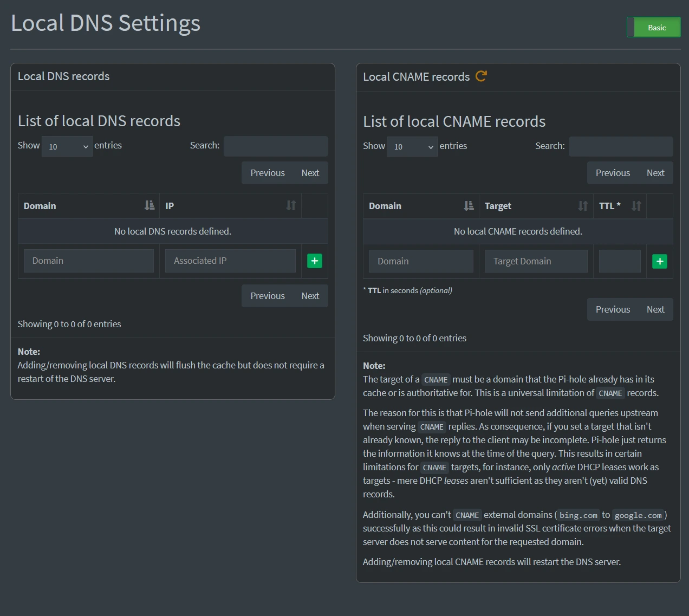This screenshot has height=616, width=689.
Task: Click the IP column header in DNS table
Action: pos(231,206)
